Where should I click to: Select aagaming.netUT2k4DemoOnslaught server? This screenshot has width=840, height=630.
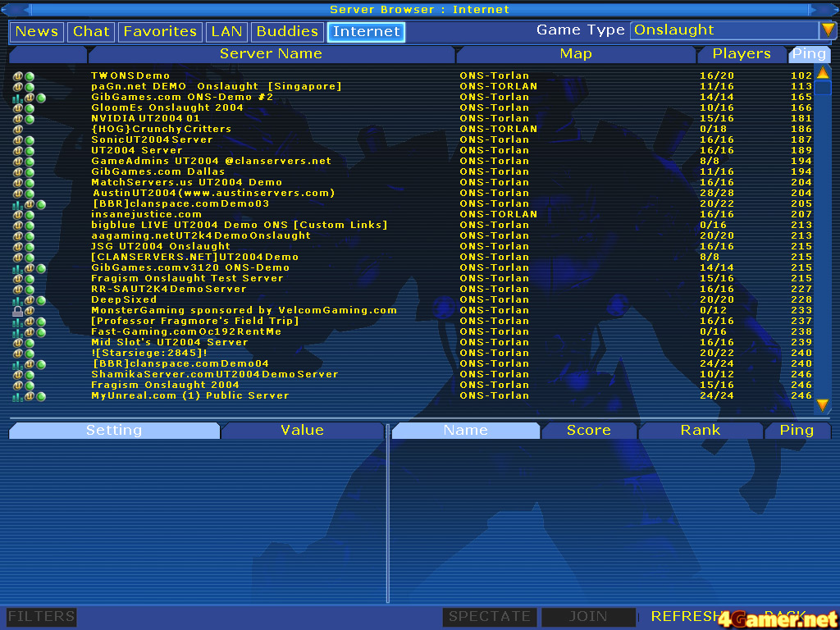coord(413,235)
